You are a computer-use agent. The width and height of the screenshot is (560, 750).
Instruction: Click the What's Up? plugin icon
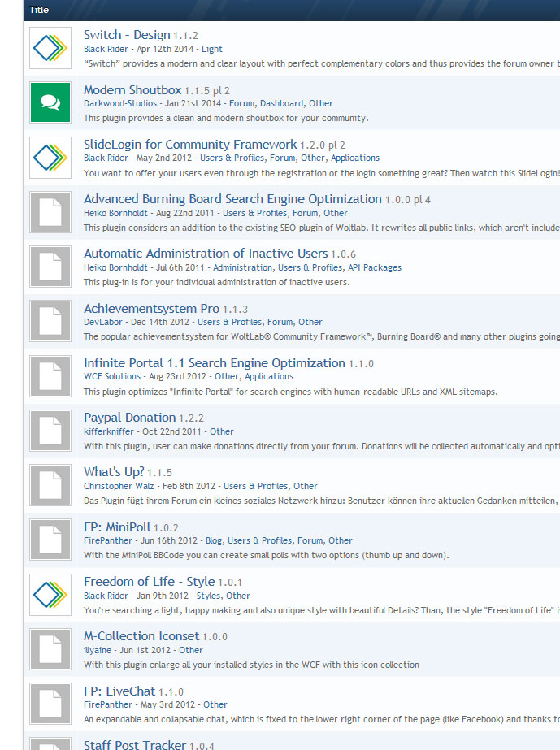pos(50,485)
